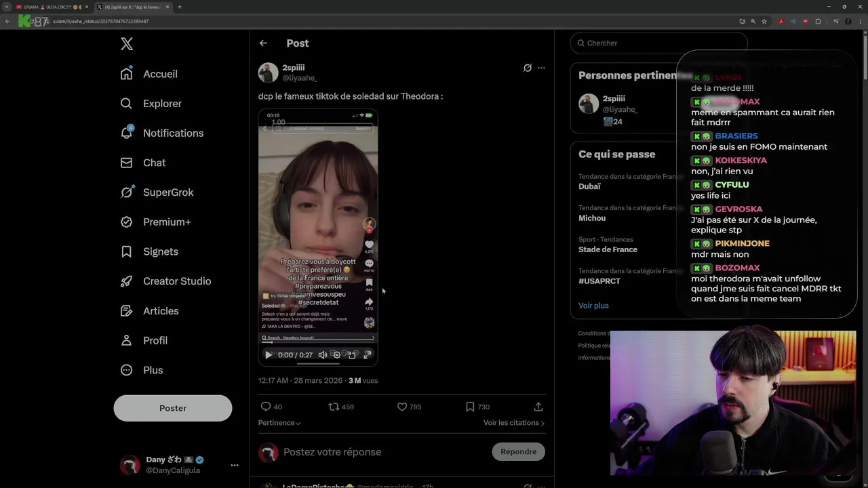Click the Chercher search box

tap(658, 43)
